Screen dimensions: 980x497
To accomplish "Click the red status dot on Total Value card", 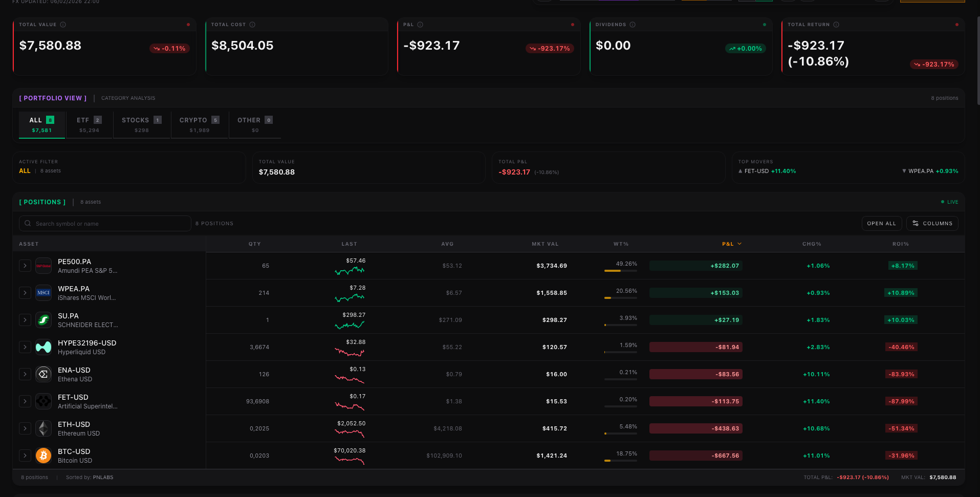I will (x=188, y=24).
